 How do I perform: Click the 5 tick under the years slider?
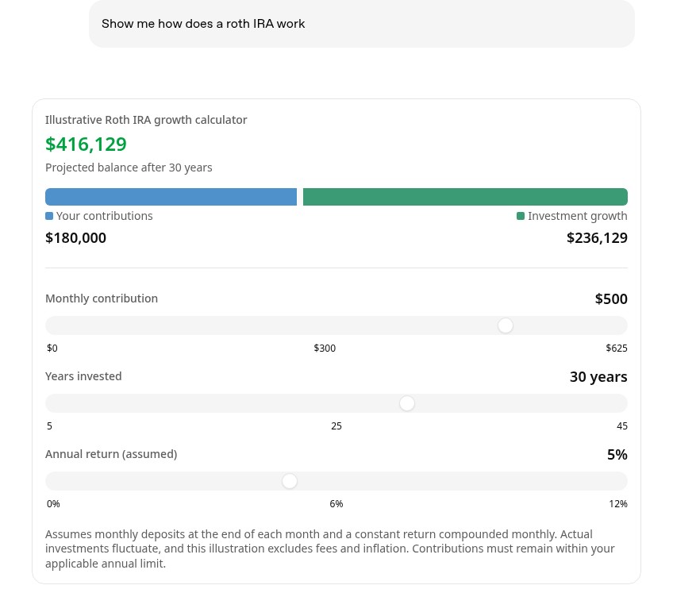pos(49,425)
